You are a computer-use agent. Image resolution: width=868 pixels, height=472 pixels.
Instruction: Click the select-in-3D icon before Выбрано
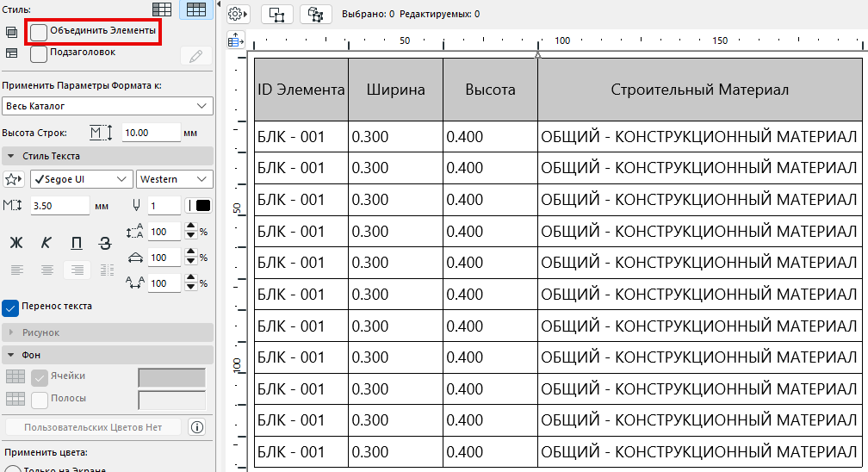[x=315, y=14]
